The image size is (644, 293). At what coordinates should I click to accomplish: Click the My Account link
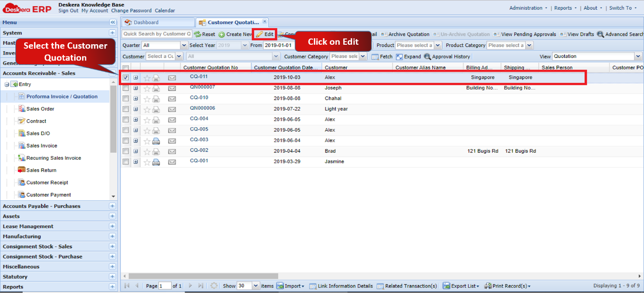point(95,11)
